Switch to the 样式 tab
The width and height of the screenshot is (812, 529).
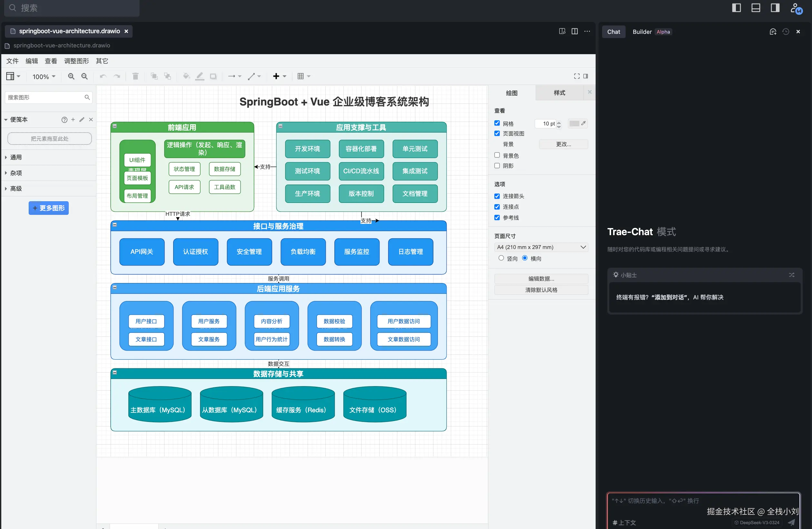click(x=559, y=93)
